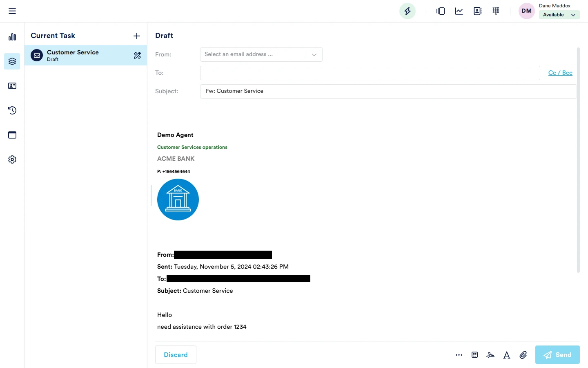588x368 pixels.
Task: Click Discard to delete the draft
Action: click(x=176, y=355)
